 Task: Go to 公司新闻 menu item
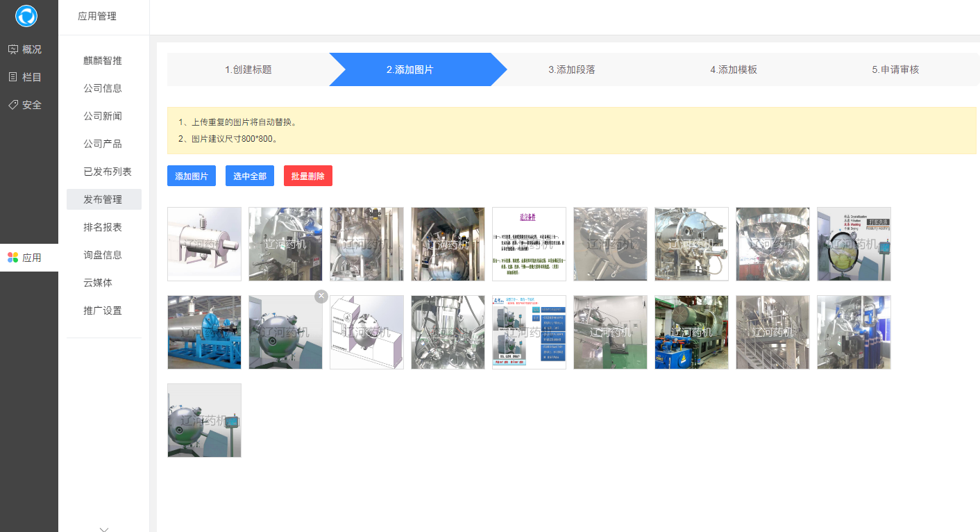tap(103, 116)
